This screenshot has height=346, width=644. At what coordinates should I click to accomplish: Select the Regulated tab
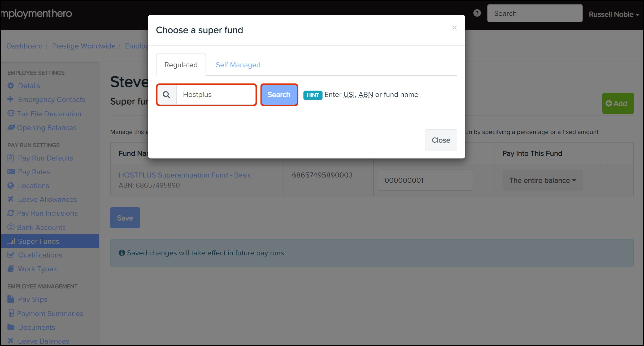(x=181, y=65)
